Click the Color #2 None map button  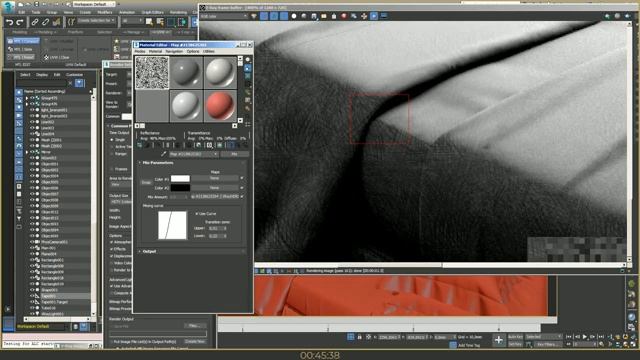(215, 188)
